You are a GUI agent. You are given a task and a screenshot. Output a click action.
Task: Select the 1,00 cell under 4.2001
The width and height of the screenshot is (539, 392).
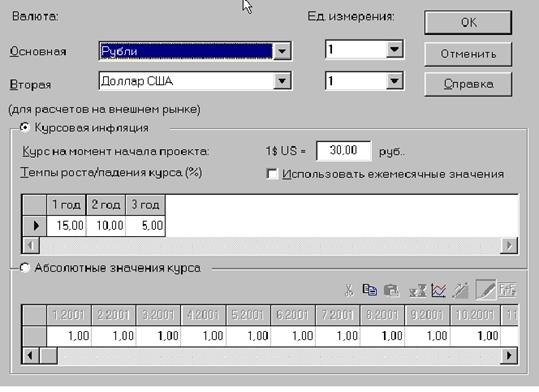[x=203, y=336]
